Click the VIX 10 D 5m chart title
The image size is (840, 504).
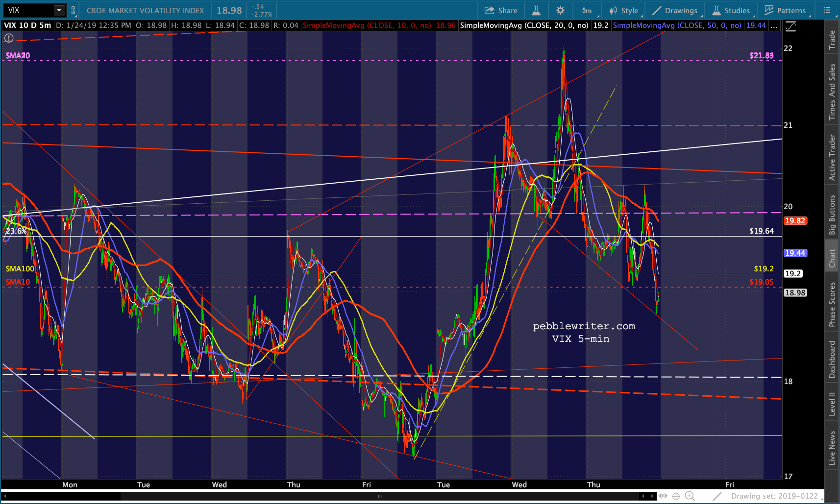[x=27, y=25]
